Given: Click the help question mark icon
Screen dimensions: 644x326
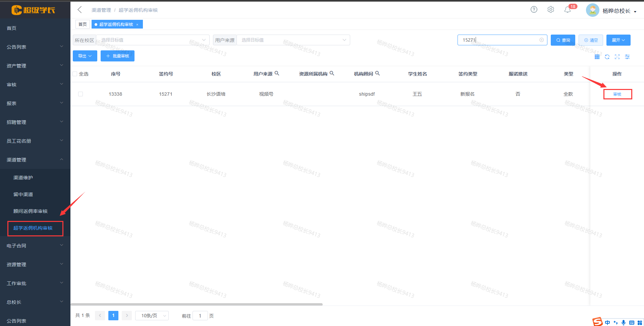Looking at the screenshot, I should pyautogui.click(x=534, y=10).
